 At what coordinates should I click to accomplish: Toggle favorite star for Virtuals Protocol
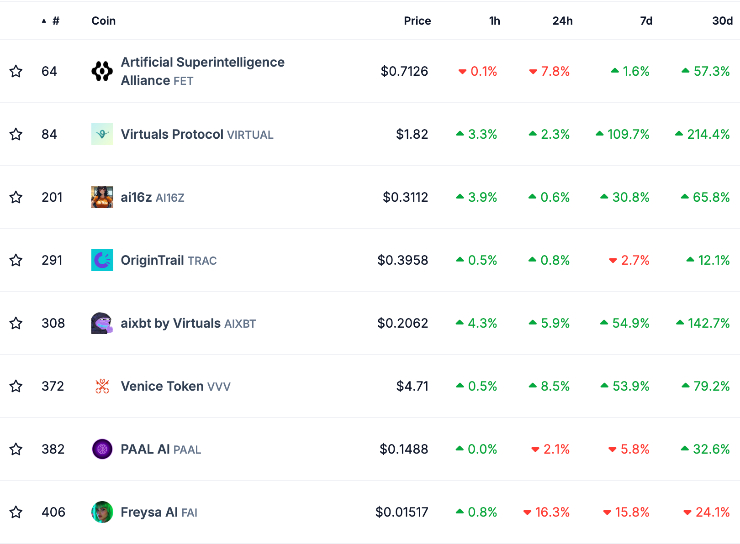16,134
